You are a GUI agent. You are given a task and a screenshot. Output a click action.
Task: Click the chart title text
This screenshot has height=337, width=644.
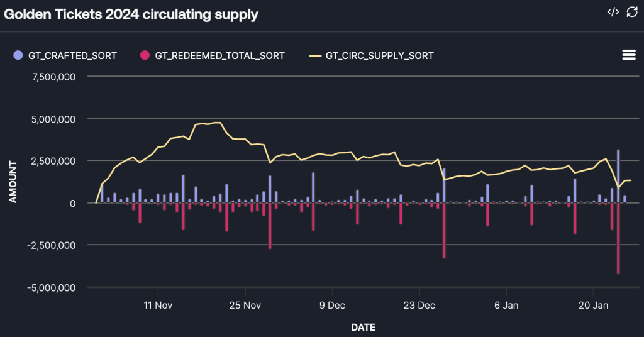point(131,14)
